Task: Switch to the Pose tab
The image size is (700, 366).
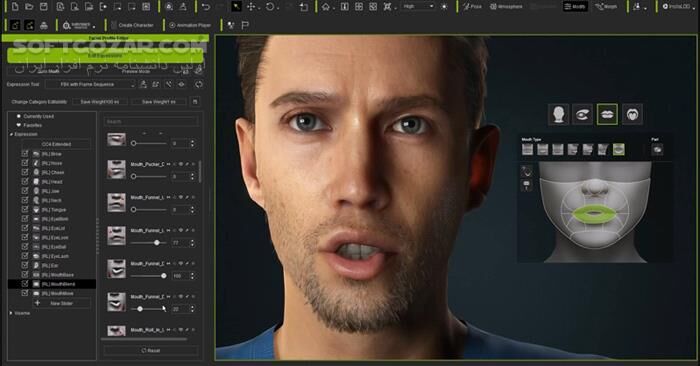Action: click(472, 7)
